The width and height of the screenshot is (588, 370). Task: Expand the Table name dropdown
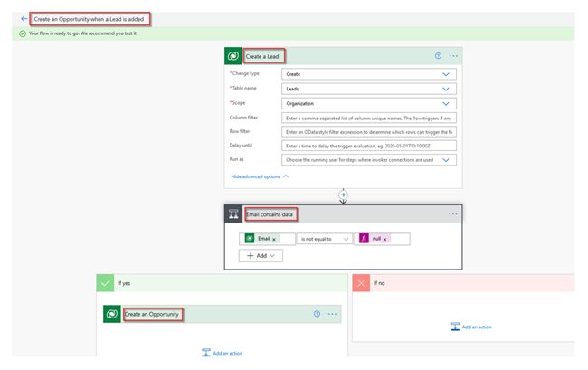pyautogui.click(x=446, y=89)
